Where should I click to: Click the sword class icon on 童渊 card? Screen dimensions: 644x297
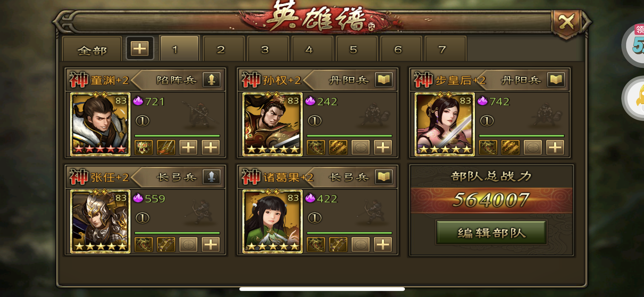click(x=212, y=80)
